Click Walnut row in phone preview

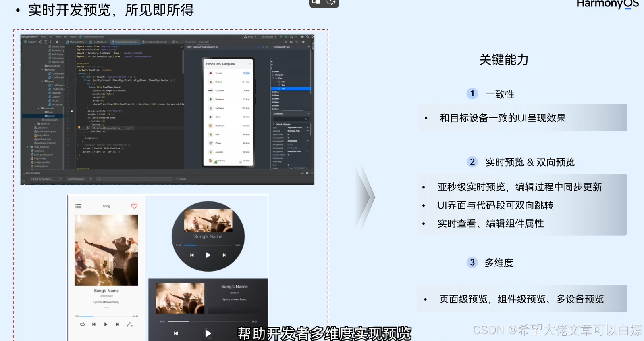point(228,82)
